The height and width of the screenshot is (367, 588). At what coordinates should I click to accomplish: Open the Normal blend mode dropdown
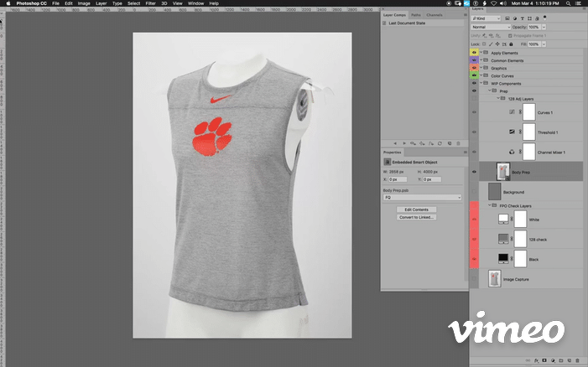pyautogui.click(x=491, y=27)
